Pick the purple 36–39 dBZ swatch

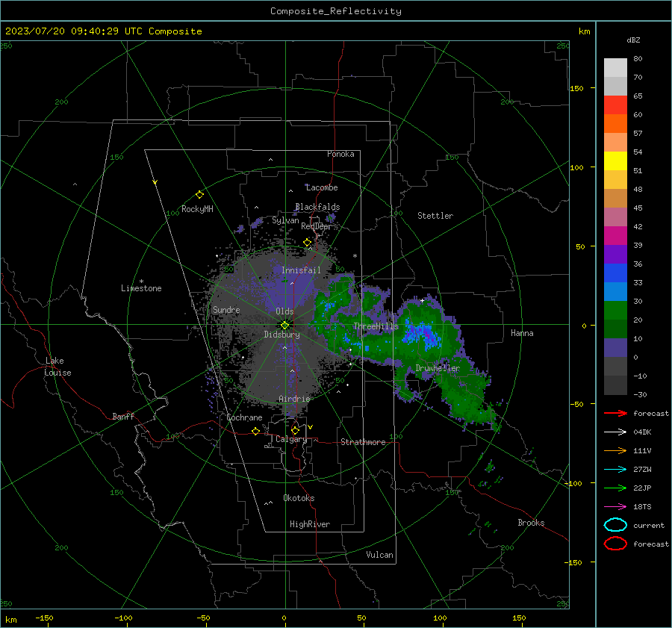615,255
